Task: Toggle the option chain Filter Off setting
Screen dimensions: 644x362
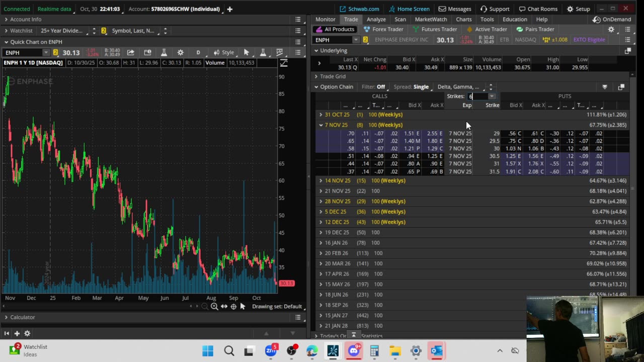Action: [373, 87]
